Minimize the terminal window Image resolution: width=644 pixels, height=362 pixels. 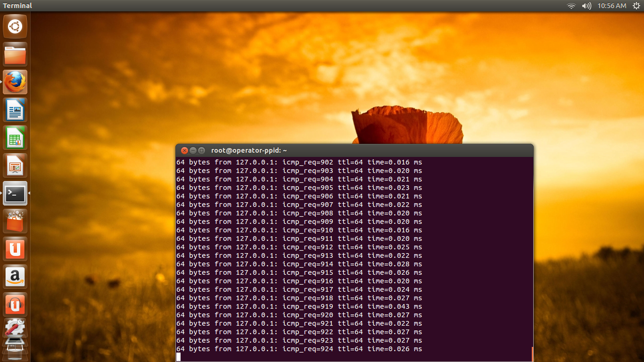193,150
